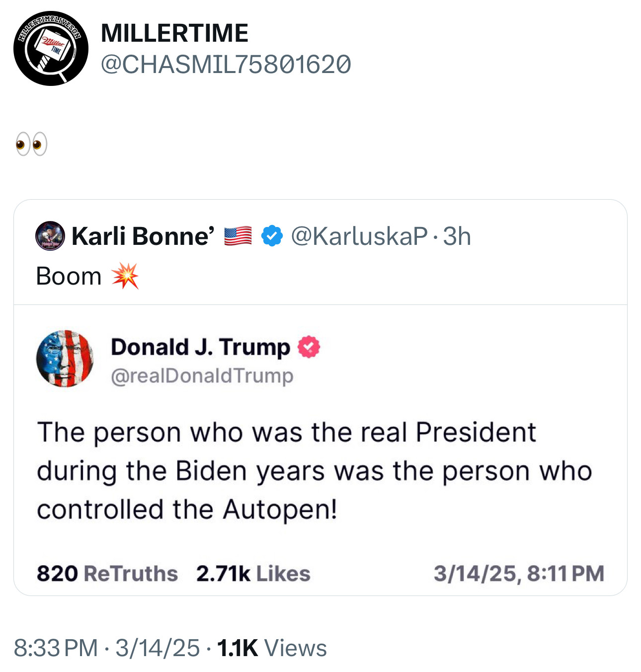Open the MILLERTIME display name
This screenshot has width=641, height=672.
[x=174, y=33]
